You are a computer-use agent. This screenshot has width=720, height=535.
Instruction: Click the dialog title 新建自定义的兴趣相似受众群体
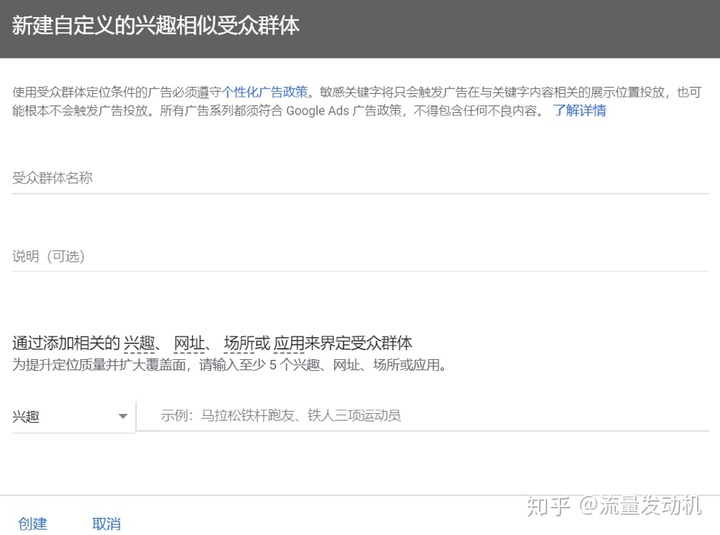156,25
